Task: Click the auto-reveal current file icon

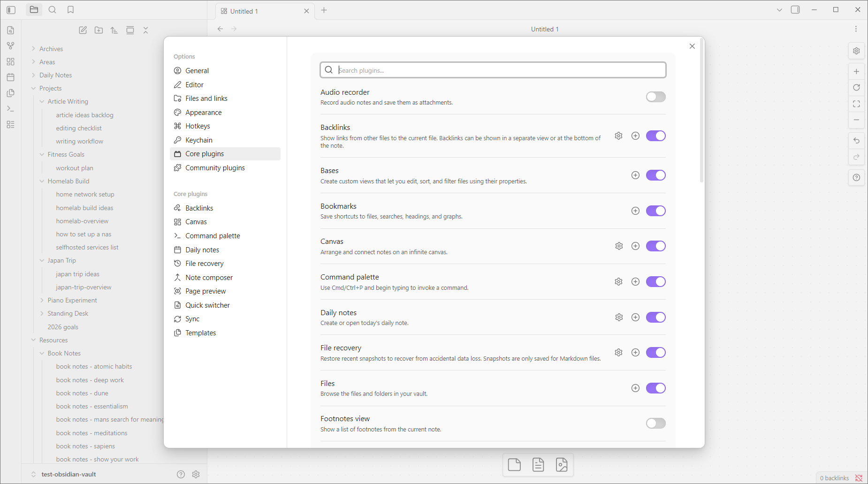Action: click(130, 30)
